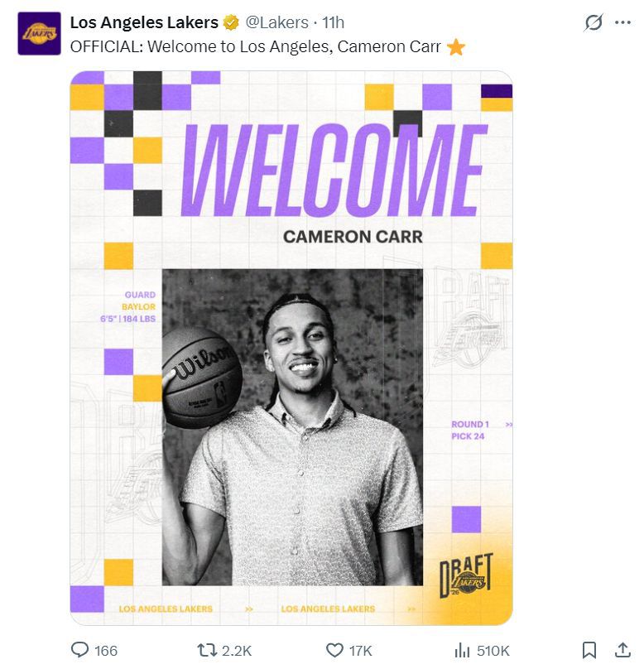Screen dimensions: 644x669
Task: Click the 166 replies count
Action: [106, 651]
